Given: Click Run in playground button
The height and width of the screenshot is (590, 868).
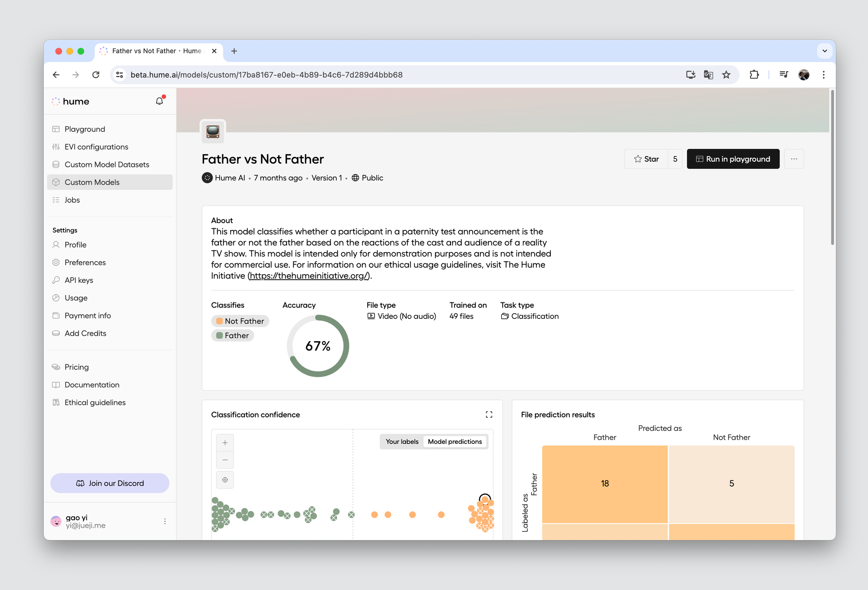Looking at the screenshot, I should pos(733,159).
